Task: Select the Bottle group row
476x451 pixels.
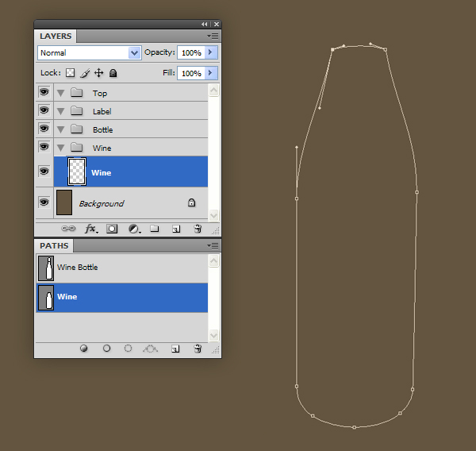Action: [x=131, y=129]
